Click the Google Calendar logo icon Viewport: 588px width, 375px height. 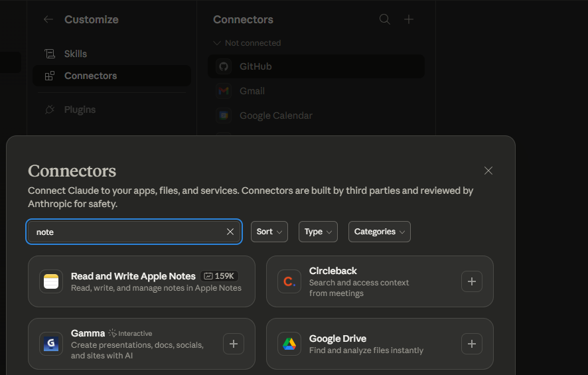point(224,115)
